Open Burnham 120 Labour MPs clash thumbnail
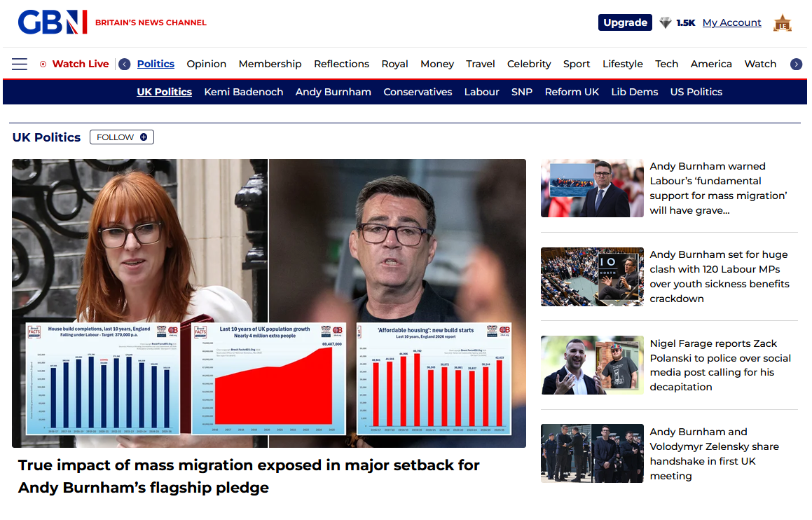 [x=592, y=277]
